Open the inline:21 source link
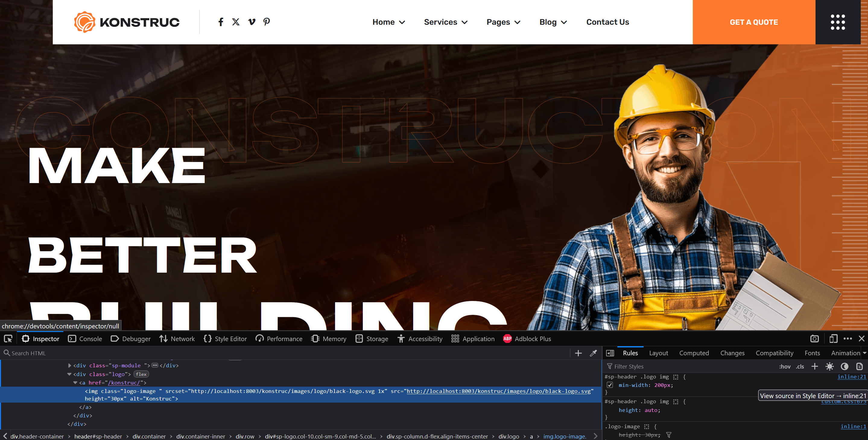Image resolution: width=868 pixels, height=440 pixels. [x=851, y=377]
